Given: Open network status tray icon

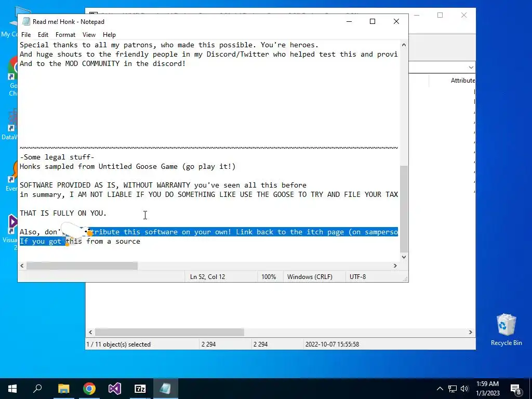Looking at the screenshot, I should (x=453, y=389).
